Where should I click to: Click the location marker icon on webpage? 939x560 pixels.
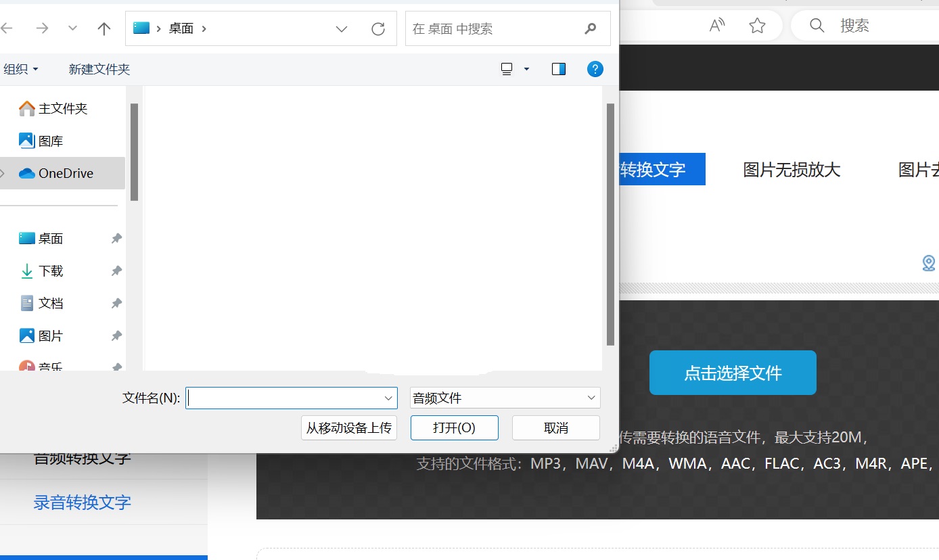click(x=929, y=263)
